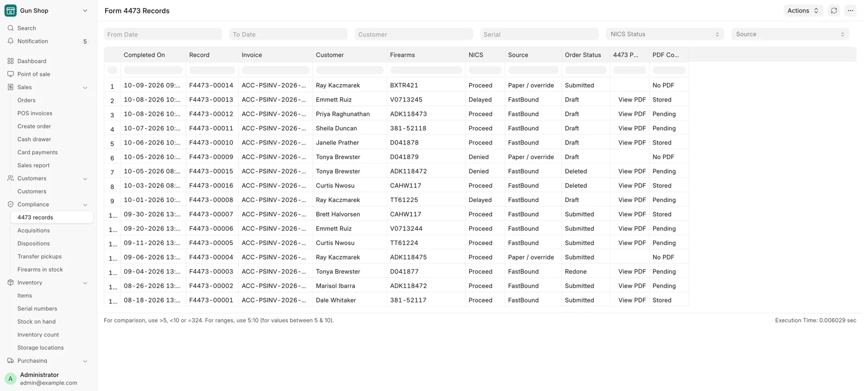Go to Acquisitions in sidebar
Screen dimensions: 868x391
pos(33,230)
